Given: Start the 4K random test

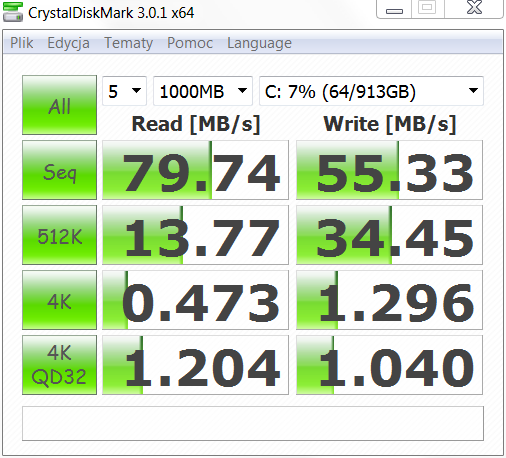Looking at the screenshot, I should coord(59,300).
